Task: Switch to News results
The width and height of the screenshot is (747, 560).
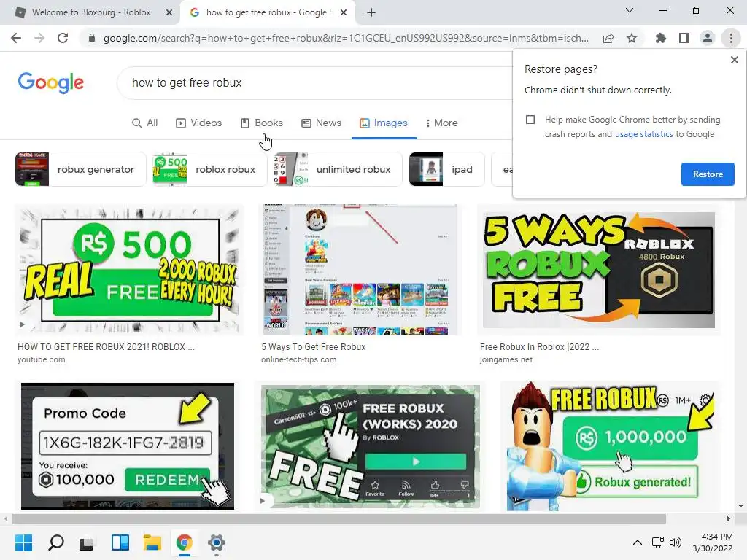Action: tap(321, 122)
